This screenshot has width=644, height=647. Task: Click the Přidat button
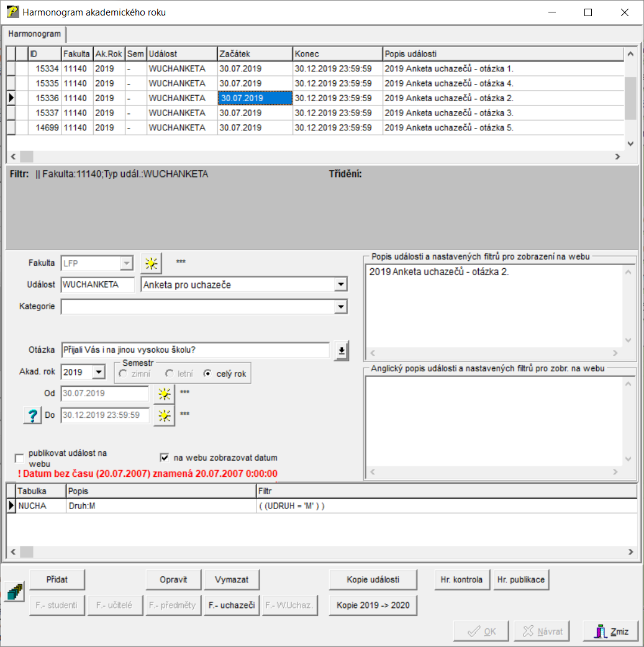(57, 579)
